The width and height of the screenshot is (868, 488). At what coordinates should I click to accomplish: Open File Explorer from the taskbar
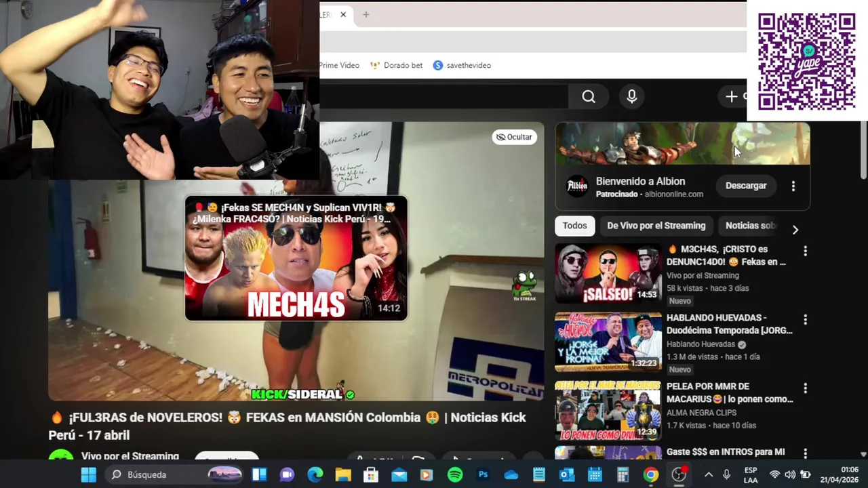pos(343,475)
